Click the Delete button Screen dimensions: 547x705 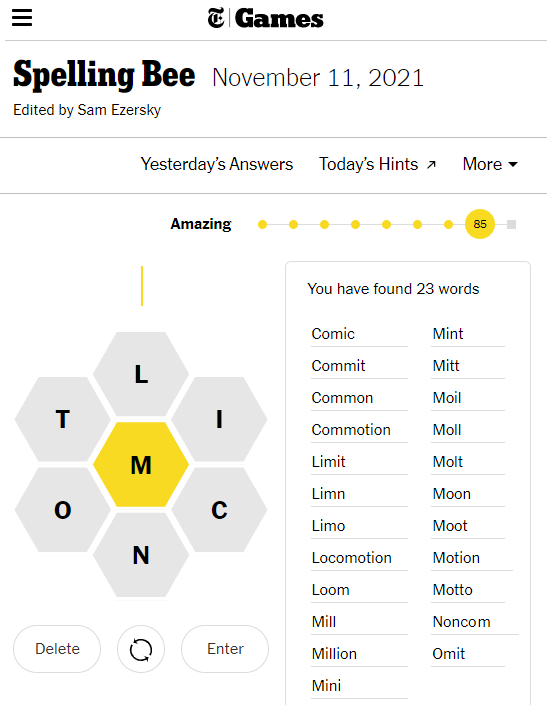(57, 649)
